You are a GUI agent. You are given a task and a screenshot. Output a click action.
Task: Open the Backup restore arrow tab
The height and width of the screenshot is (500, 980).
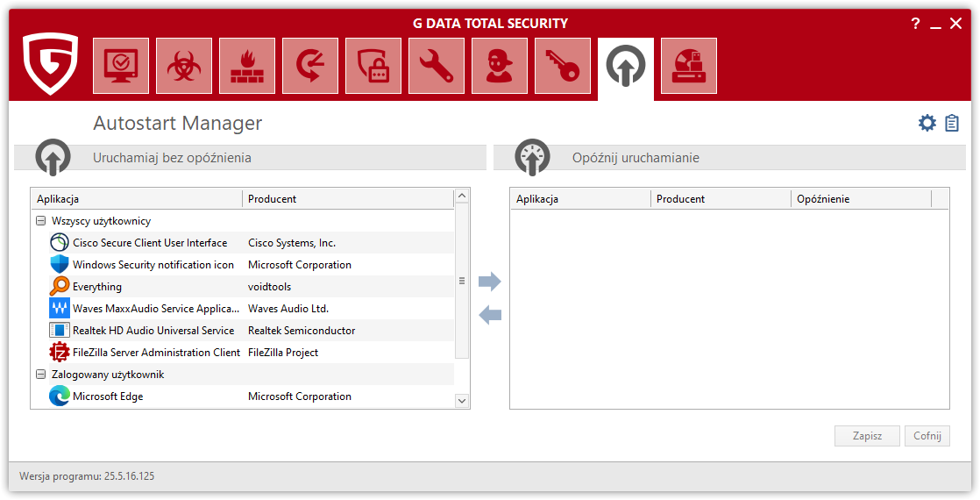pyautogui.click(x=310, y=66)
